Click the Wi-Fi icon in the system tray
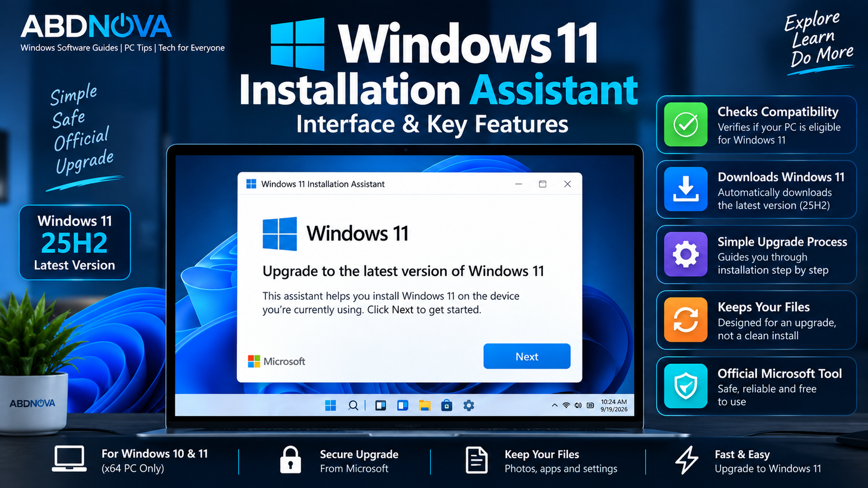This screenshot has width=868, height=488. [x=566, y=405]
